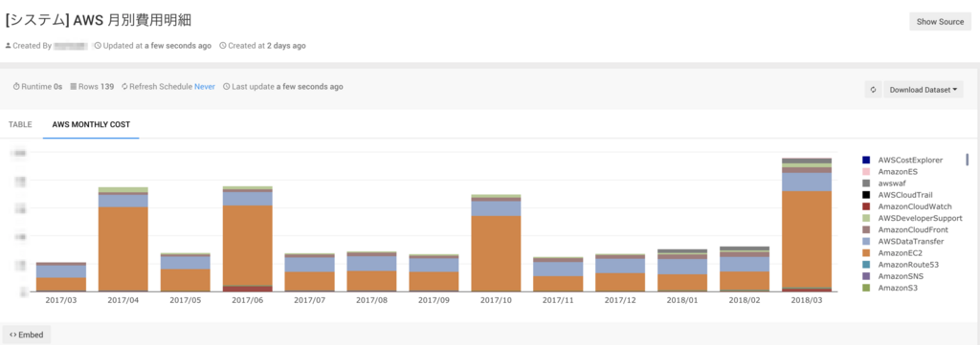Image resolution: width=980 pixels, height=345 pixels.
Task: Toggle AmazonRoute53 legend entry
Action: (901, 265)
